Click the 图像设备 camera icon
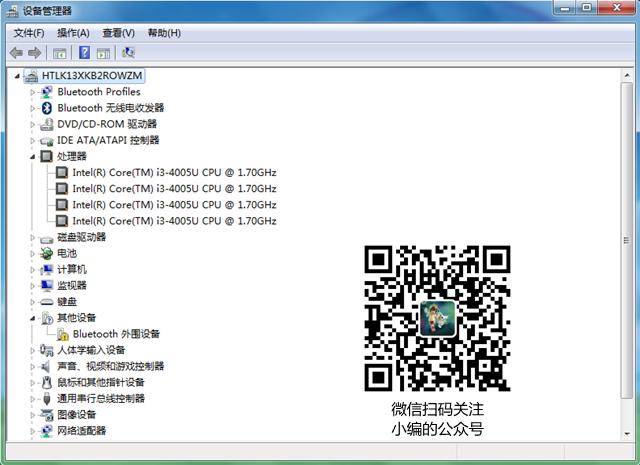The height and width of the screenshot is (465, 640). [x=47, y=415]
